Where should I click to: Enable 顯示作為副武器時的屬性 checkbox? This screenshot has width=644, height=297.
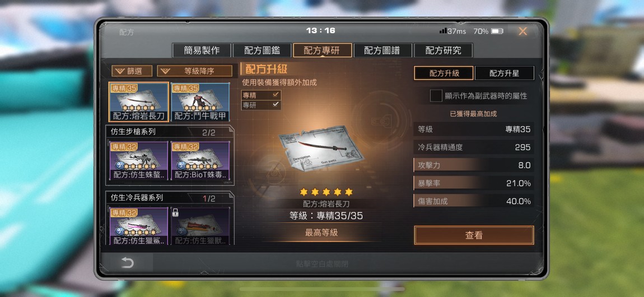[436, 96]
